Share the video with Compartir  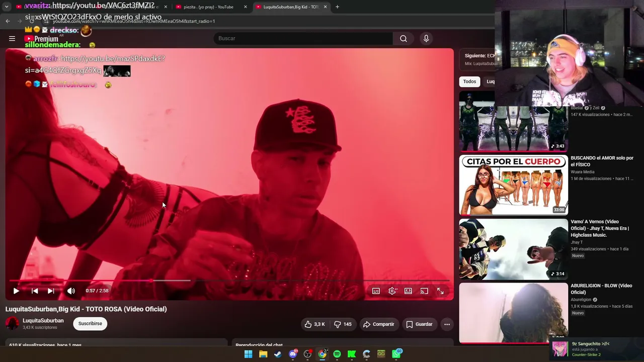coord(378,324)
